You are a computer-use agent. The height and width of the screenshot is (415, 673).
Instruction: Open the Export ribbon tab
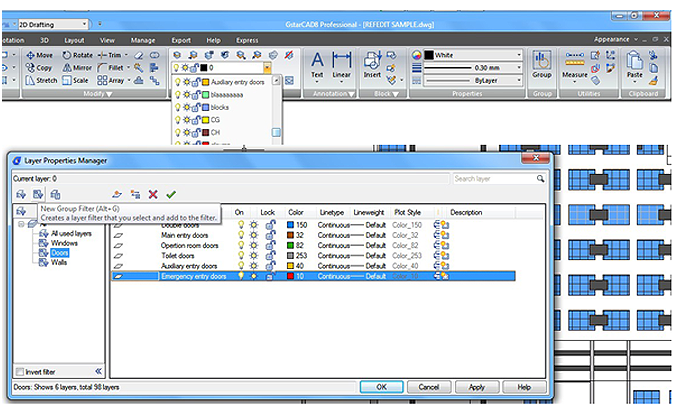click(181, 40)
